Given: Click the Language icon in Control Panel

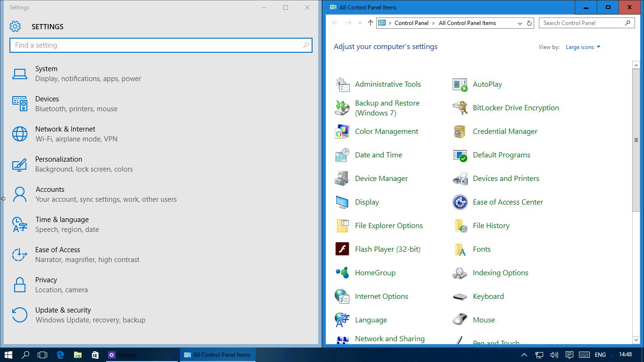Looking at the screenshot, I should click(x=342, y=320).
